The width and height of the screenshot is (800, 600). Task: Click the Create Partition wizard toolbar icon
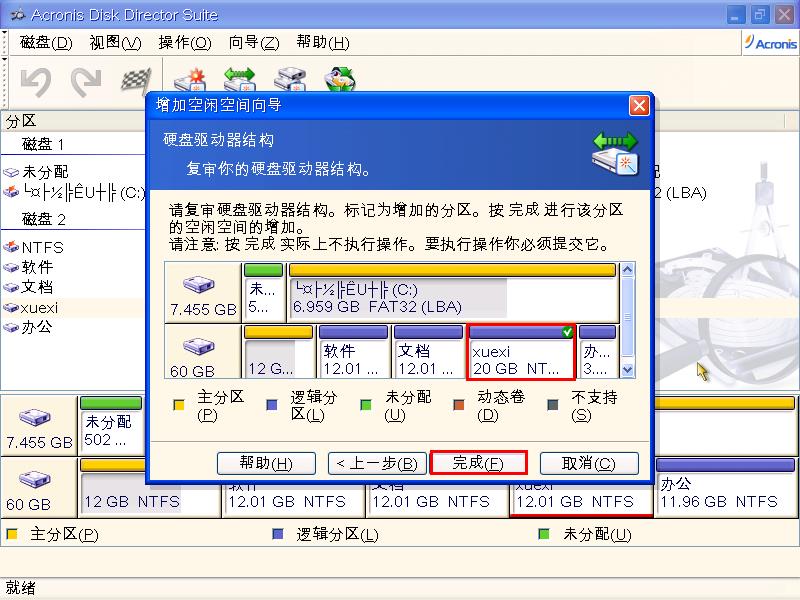[x=189, y=80]
